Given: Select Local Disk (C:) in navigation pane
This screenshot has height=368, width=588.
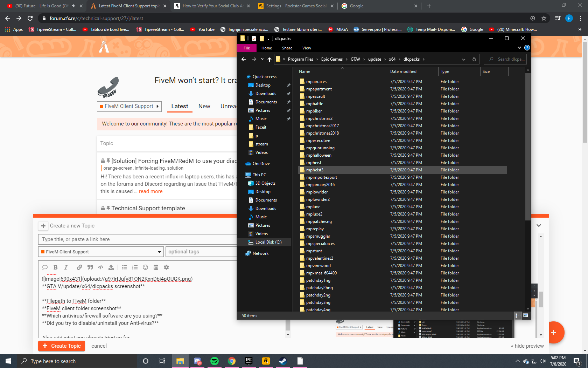Looking at the screenshot, I should point(268,242).
